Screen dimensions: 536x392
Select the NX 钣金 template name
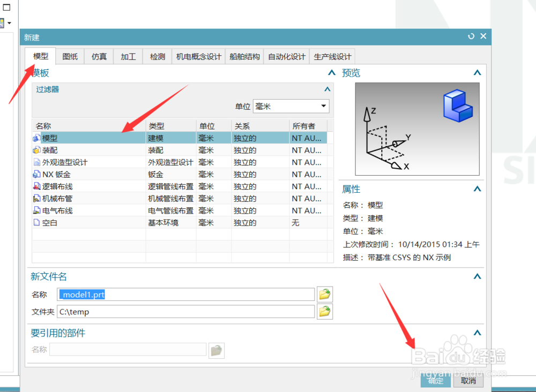click(56, 175)
